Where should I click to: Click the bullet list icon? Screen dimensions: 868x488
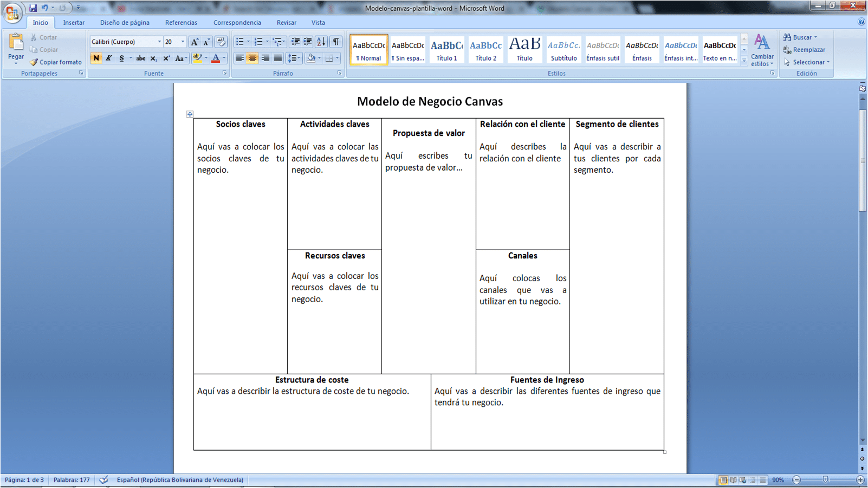[239, 42]
